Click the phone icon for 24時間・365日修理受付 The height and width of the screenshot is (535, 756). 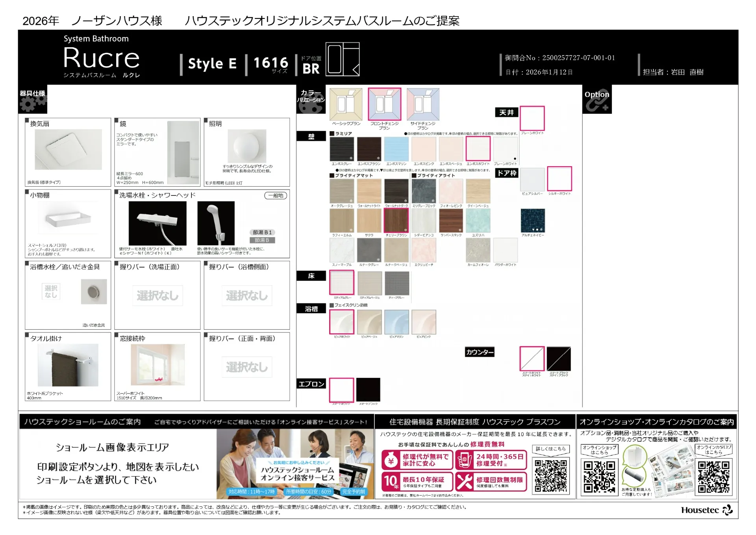(465, 460)
